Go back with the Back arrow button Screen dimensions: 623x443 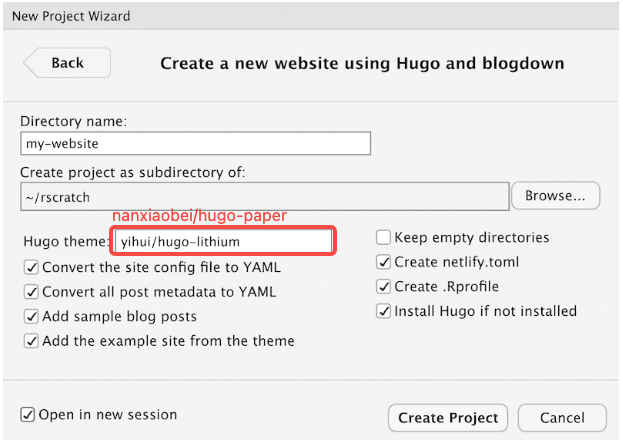[x=67, y=63]
